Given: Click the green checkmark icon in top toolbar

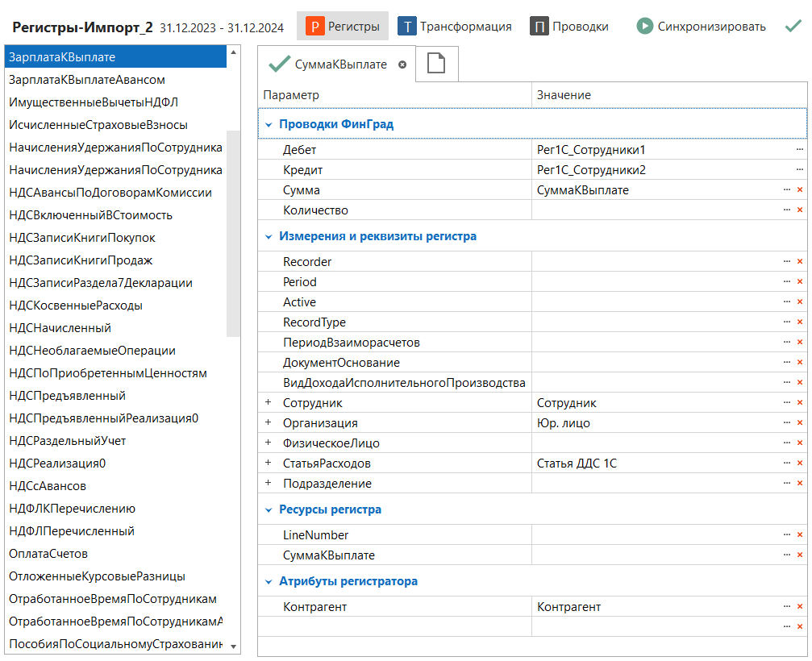Looking at the screenshot, I should [x=793, y=27].
